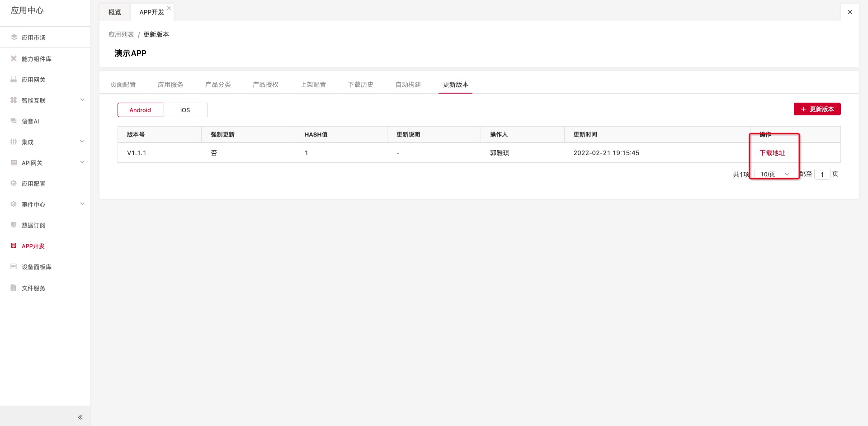Click the 应用市场 sidebar icon
Image resolution: width=868 pixels, height=426 pixels.
14,38
